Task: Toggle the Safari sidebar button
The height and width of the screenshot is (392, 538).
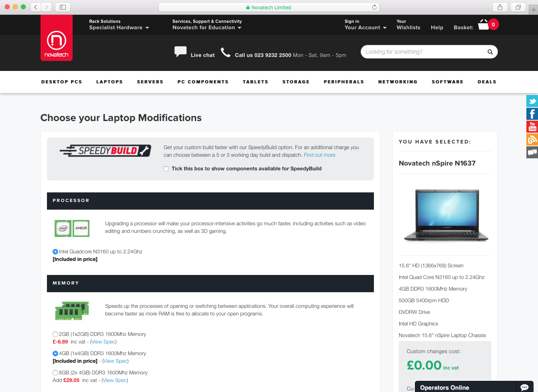Action: pyautogui.click(x=63, y=7)
